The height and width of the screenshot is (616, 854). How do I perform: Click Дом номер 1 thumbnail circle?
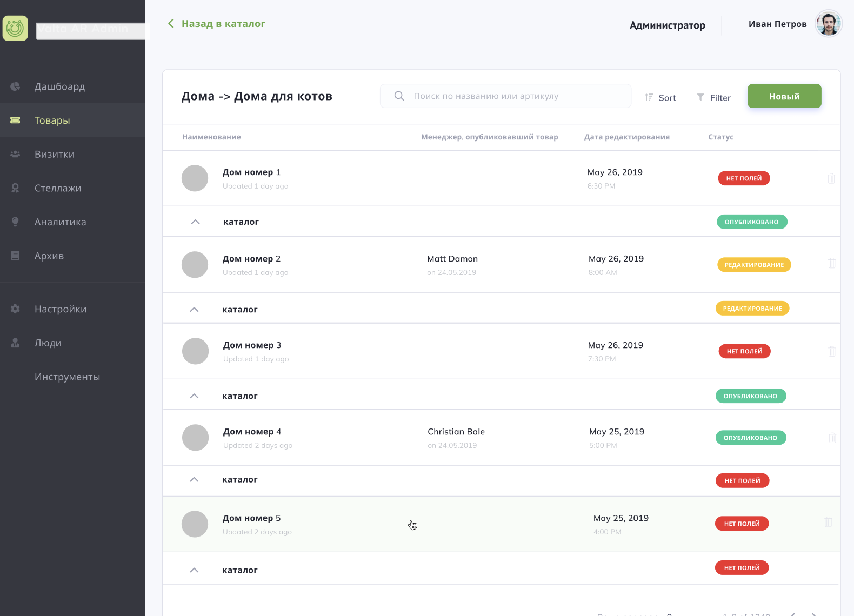click(195, 178)
